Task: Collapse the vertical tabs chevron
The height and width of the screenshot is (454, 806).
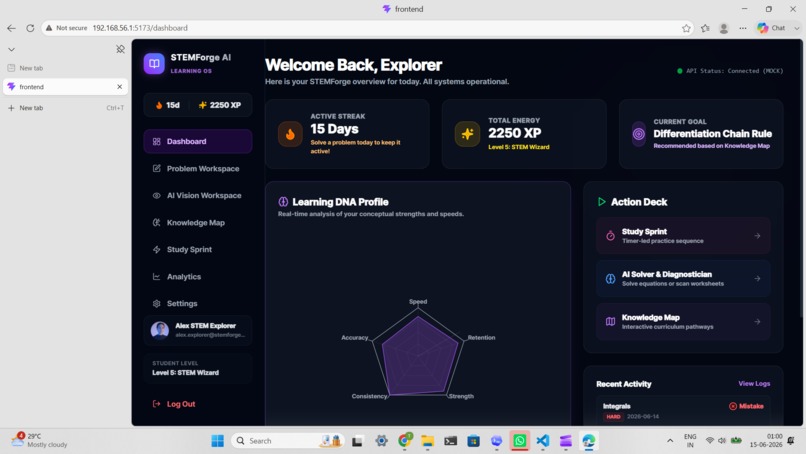Action: (11, 49)
